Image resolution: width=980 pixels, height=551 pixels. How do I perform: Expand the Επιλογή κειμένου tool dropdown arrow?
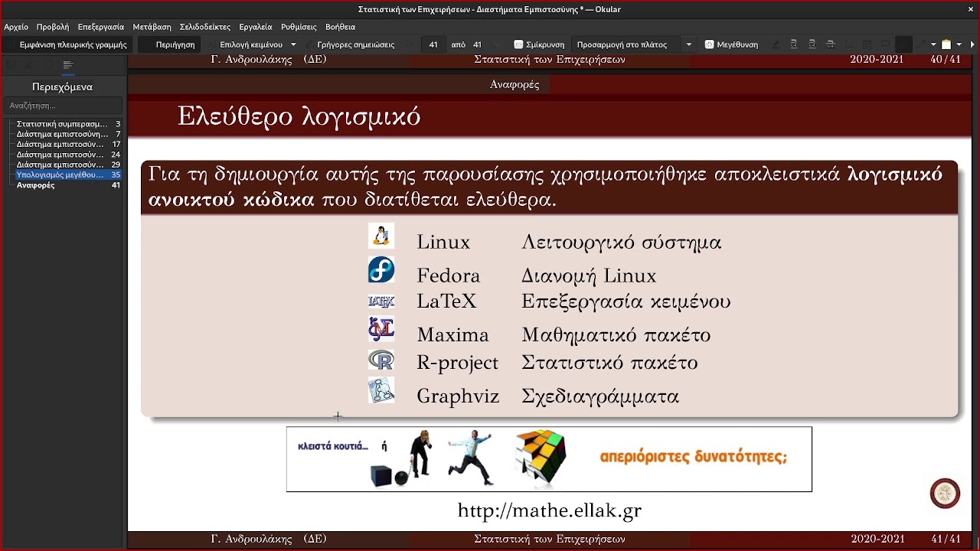(x=293, y=44)
